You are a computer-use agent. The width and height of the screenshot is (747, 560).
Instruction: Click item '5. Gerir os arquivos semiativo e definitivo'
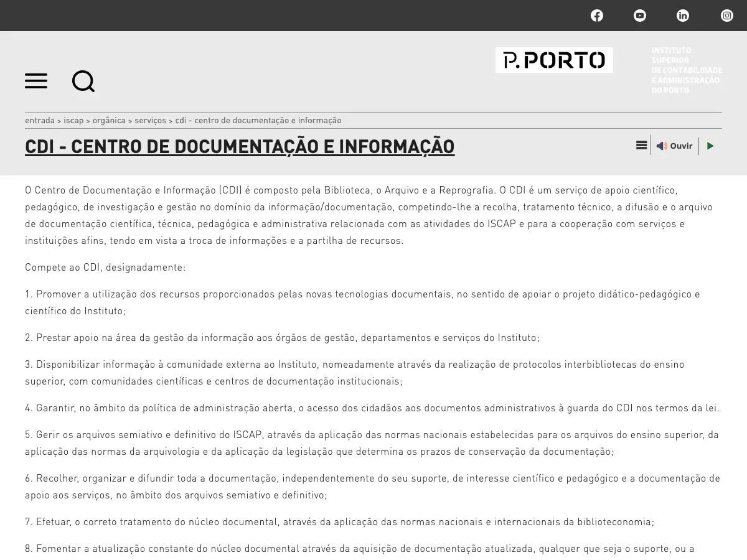coord(372,443)
